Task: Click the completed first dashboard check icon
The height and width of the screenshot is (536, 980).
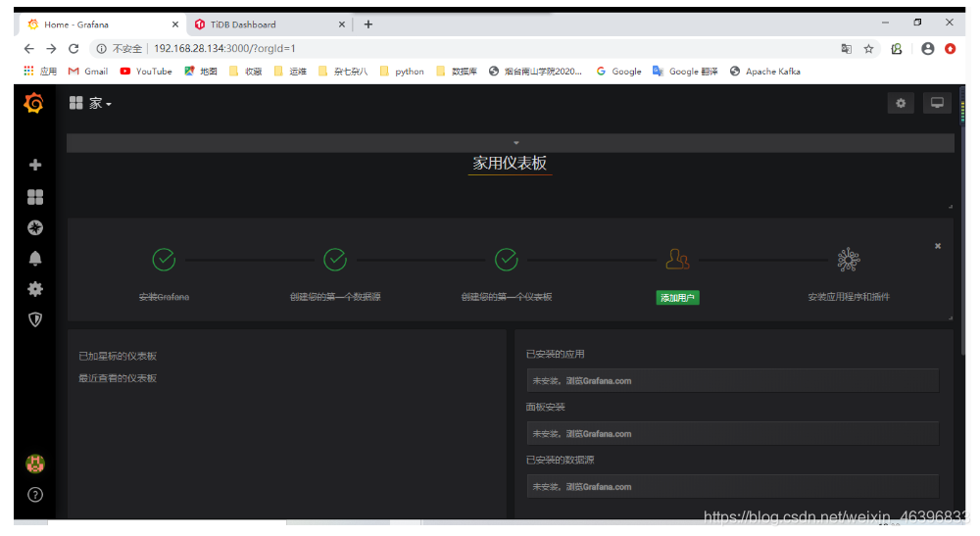Action: click(x=507, y=260)
